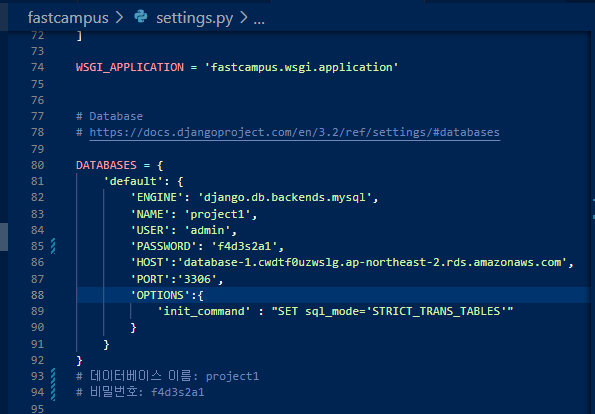595x414 pixels.
Task: Click the 비밀번호 comment on line 94
Action: click(x=140, y=392)
